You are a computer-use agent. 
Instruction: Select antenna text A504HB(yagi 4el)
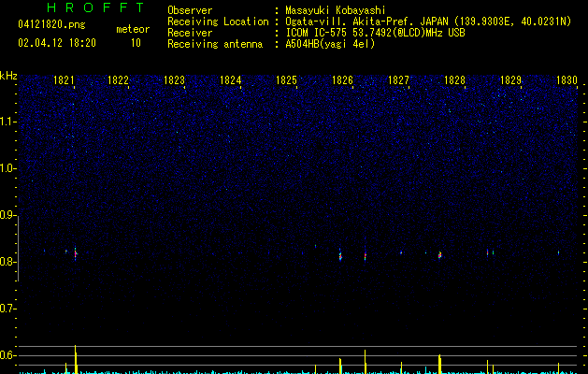(330, 44)
